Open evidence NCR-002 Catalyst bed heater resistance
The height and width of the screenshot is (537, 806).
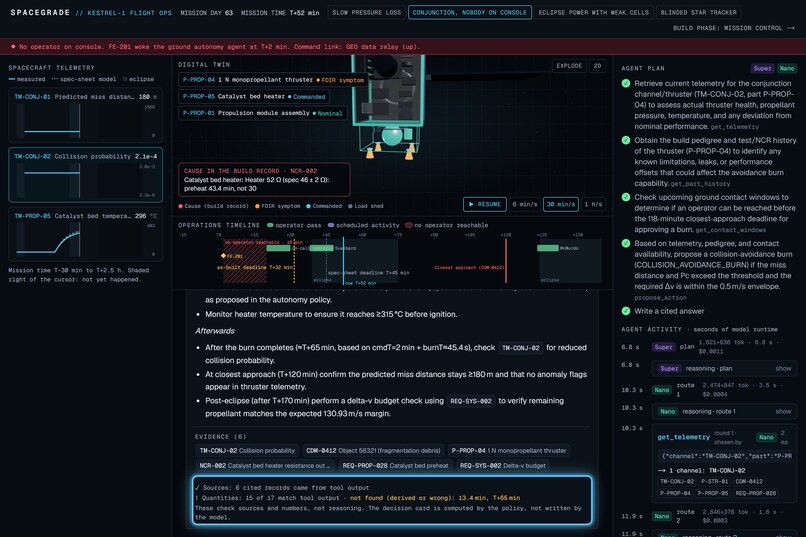click(265, 466)
